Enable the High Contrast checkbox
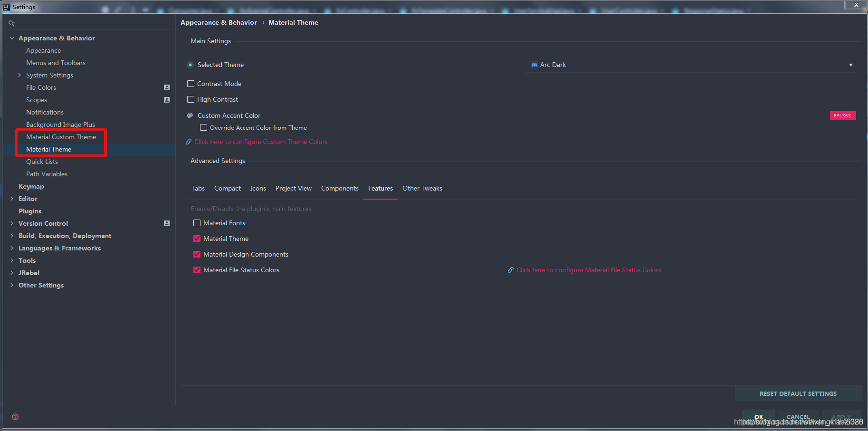Viewport: 868px width, 431px height. (191, 99)
